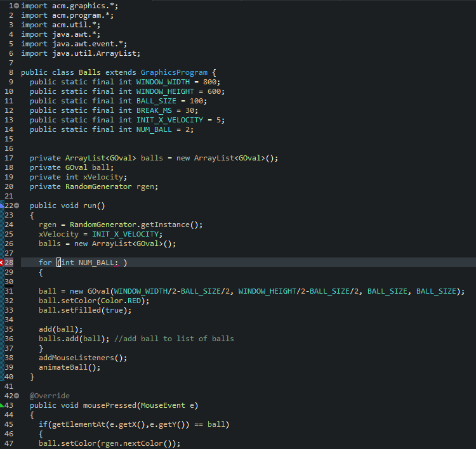Click the 'mousePressed' method name on line 43

110,406
